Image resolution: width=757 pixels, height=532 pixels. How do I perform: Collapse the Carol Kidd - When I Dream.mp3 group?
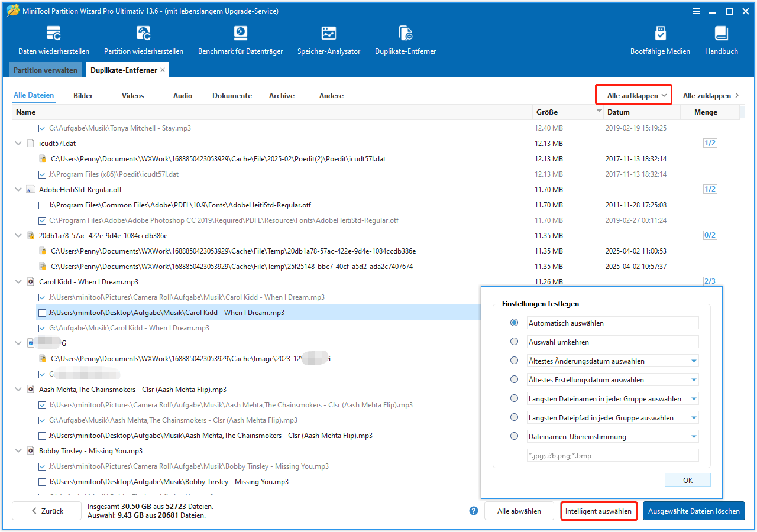(18, 282)
